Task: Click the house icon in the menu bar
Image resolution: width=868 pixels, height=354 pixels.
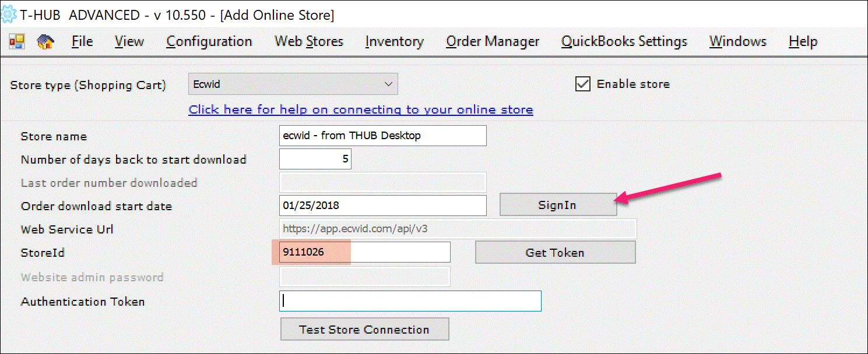Action: tap(45, 42)
